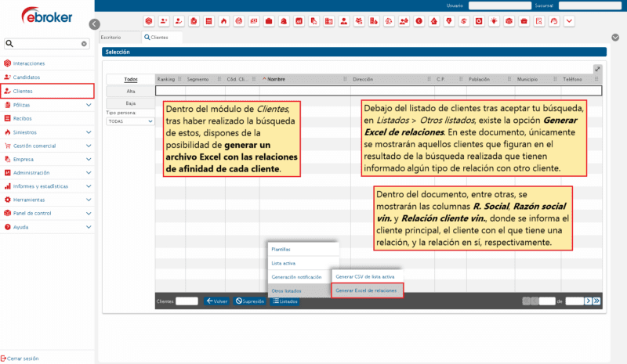Click the briefcase icon in top toolbar
Image resolution: width=627 pixels, height=364 pixels.
pyautogui.click(x=269, y=21)
